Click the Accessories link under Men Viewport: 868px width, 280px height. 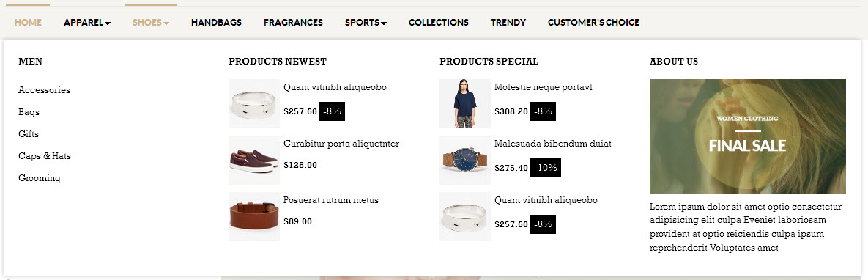pos(44,90)
